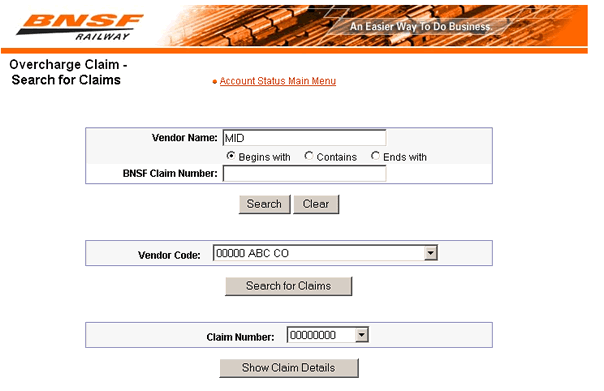
Task: Open the Account Status Main Menu link
Action: [278, 81]
